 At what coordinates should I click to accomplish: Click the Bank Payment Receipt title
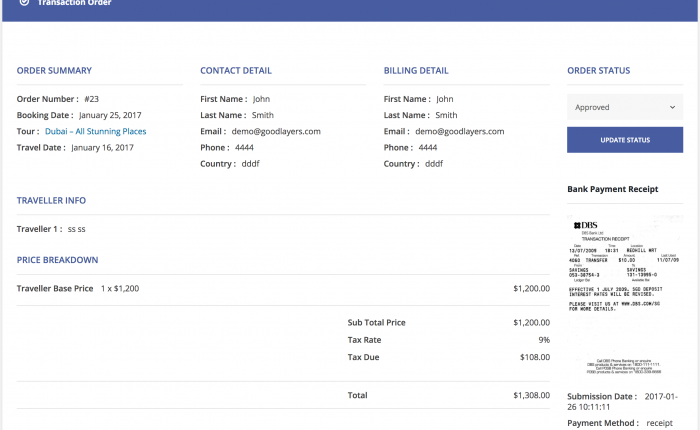click(612, 189)
